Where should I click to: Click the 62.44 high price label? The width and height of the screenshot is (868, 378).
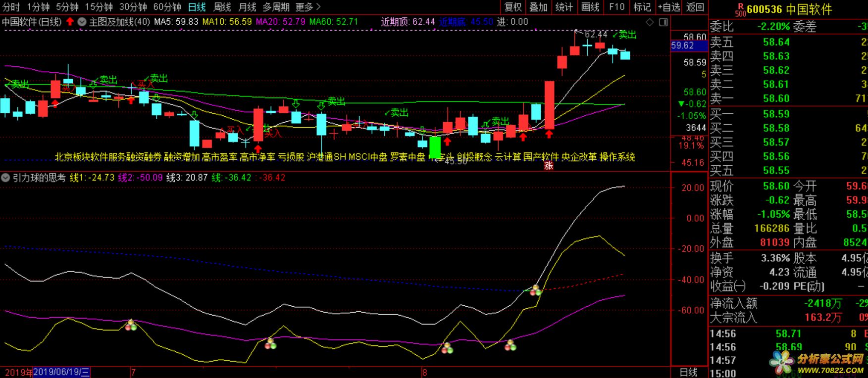click(596, 34)
